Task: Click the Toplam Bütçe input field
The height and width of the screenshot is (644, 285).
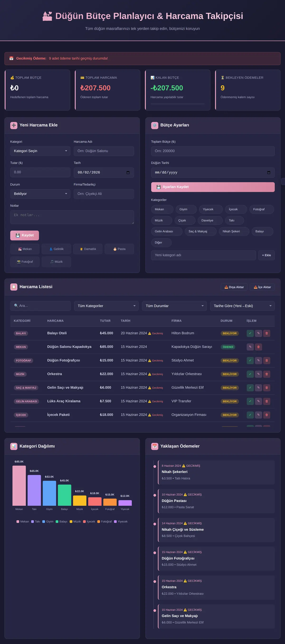Action: (213, 151)
